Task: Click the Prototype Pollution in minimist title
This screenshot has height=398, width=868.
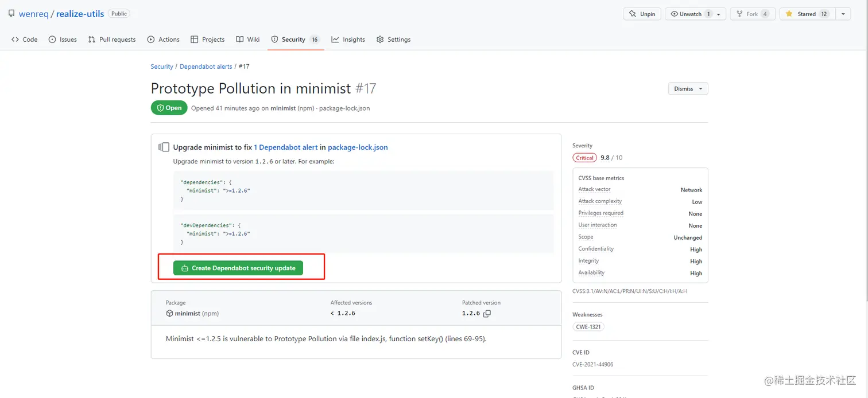Action: click(251, 89)
